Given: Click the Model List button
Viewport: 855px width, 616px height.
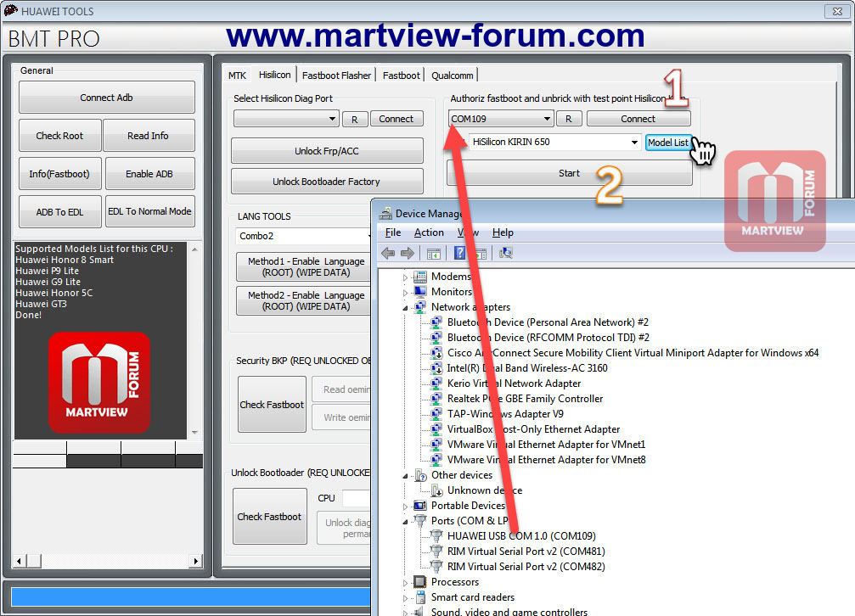Looking at the screenshot, I should (668, 143).
